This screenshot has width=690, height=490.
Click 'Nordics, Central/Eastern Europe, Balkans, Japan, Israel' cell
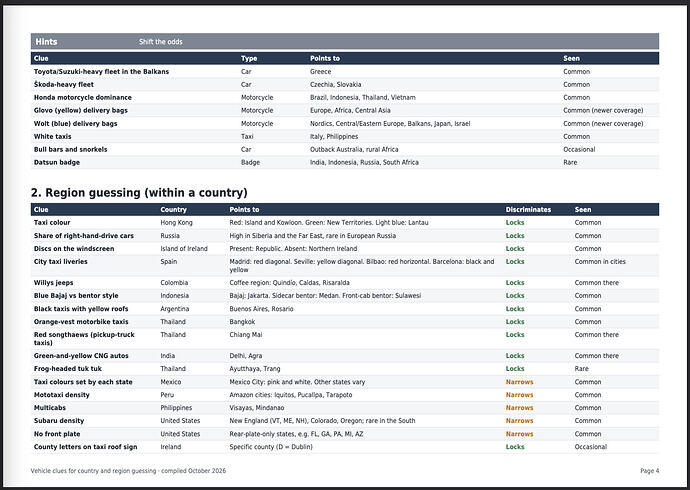[x=390, y=124]
